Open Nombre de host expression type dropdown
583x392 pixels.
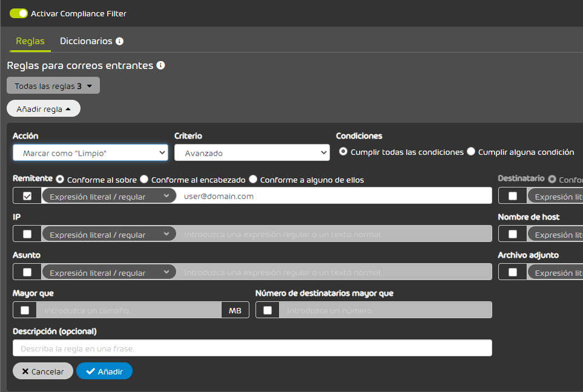tap(556, 234)
